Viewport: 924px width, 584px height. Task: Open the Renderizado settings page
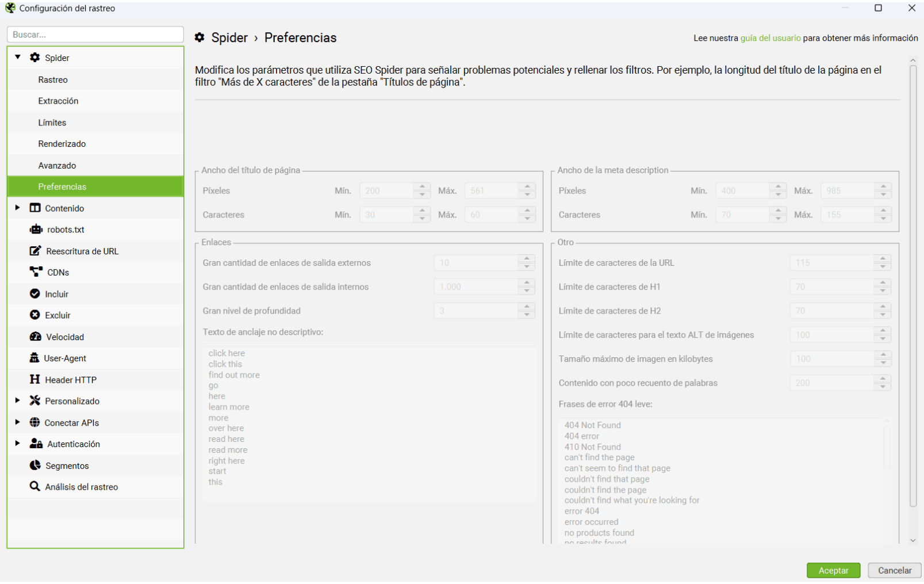point(62,144)
